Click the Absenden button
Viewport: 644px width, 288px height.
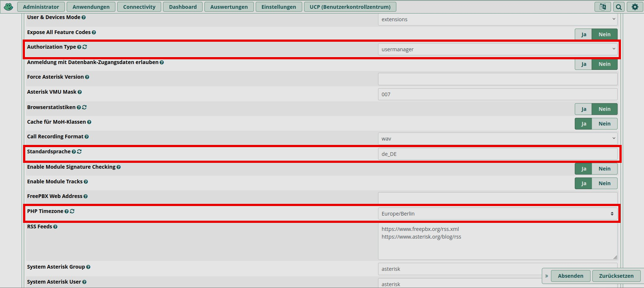(570, 276)
